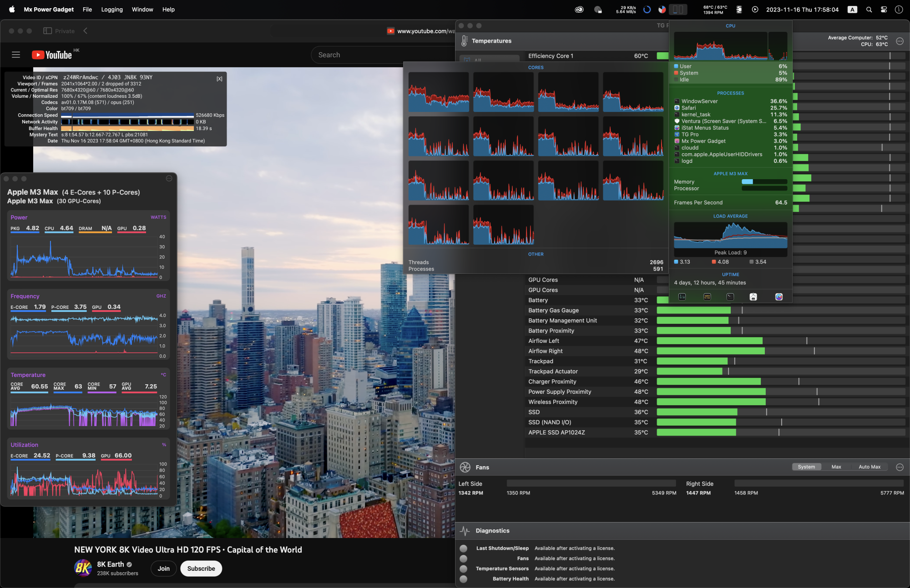This screenshot has height=588, width=910.
Task: Click Creative Cloud menu bar icon
Action: click(579, 10)
